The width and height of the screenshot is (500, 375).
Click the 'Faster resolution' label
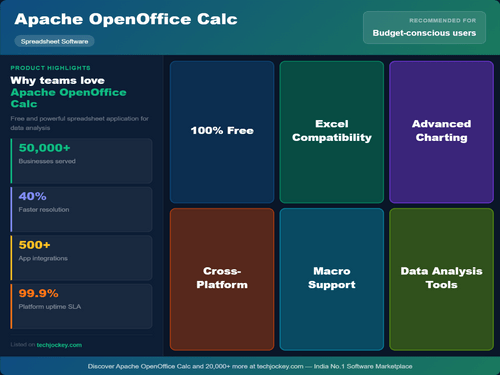[x=44, y=210]
